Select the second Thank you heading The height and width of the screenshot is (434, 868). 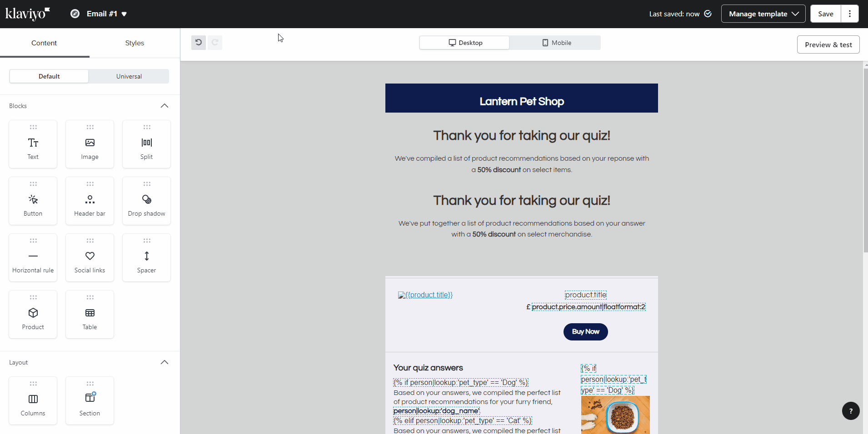[x=522, y=201]
